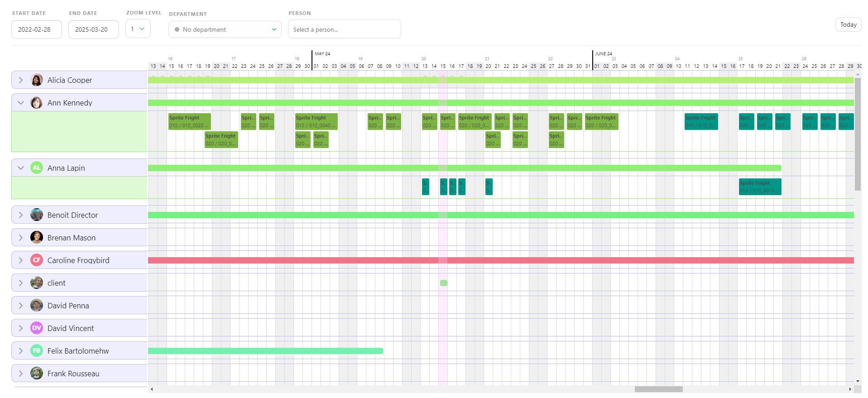The image size is (868, 398).
Task: Open the Zoom Level dropdown
Action: point(138,29)
